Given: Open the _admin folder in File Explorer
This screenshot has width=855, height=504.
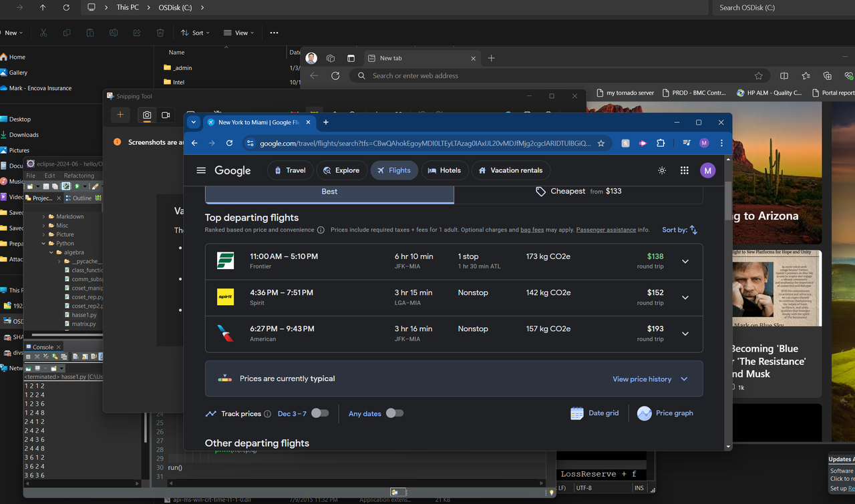Looking at the screenshot, I should coord(183,68).
